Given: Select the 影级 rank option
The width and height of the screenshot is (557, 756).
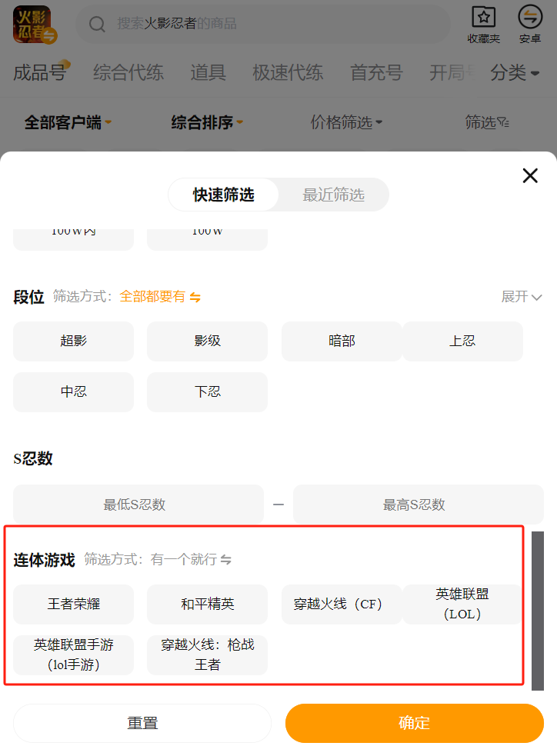Looking at the screenshot, I should coord(208,341).
